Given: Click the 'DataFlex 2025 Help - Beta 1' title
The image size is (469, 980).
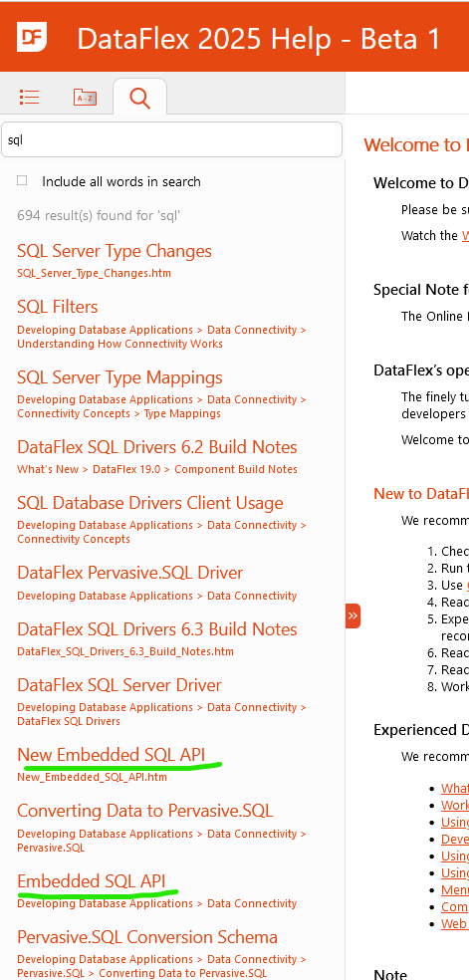Looking at the screenshot, I should tap(259, 38).
